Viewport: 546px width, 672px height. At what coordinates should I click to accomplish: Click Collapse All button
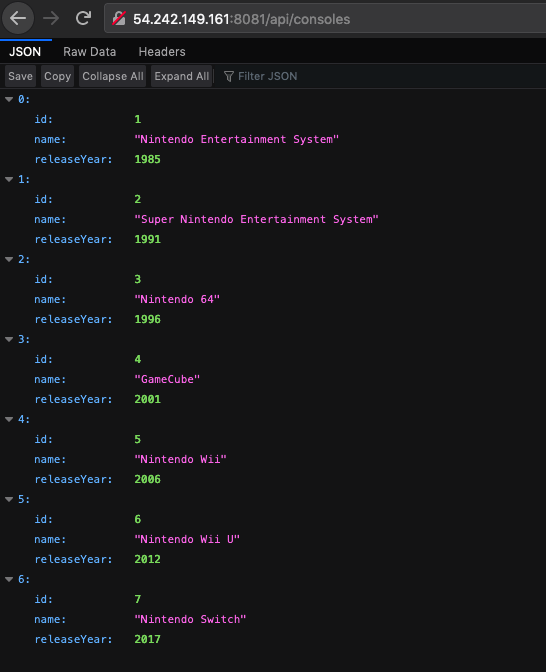click(x=113, y=76)
